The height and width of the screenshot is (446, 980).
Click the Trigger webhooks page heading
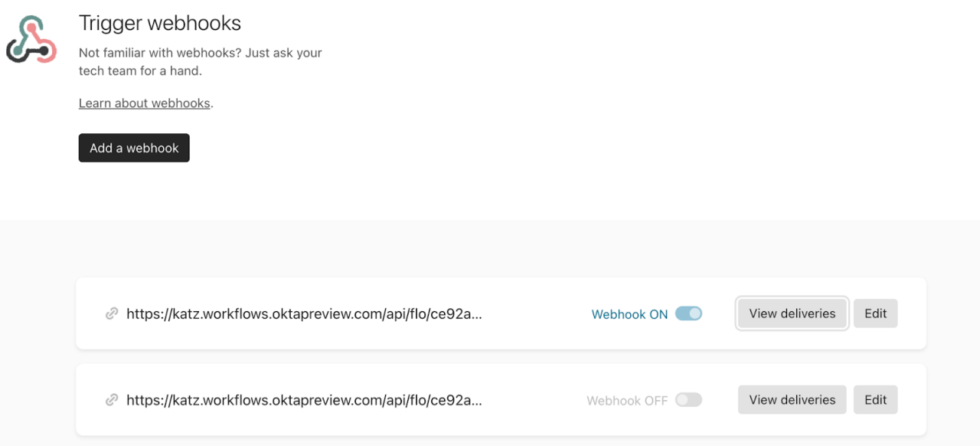click(158, 23)
